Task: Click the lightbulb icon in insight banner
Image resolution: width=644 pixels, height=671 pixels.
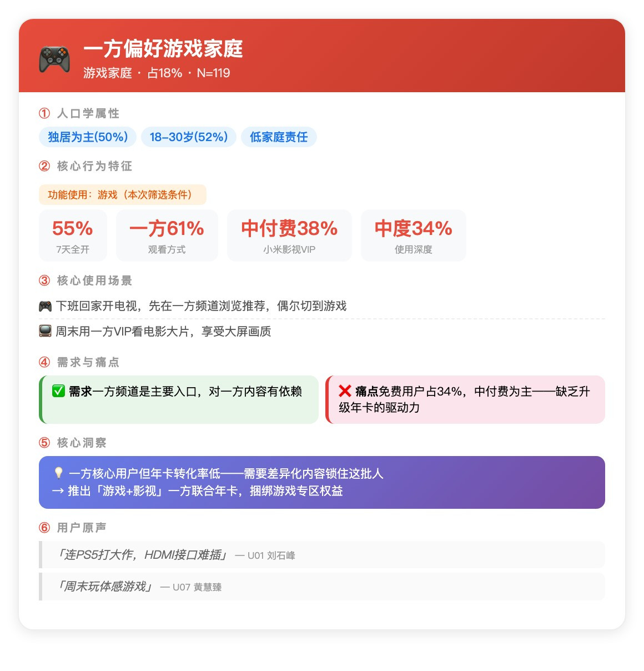Action: coord(58,473)
